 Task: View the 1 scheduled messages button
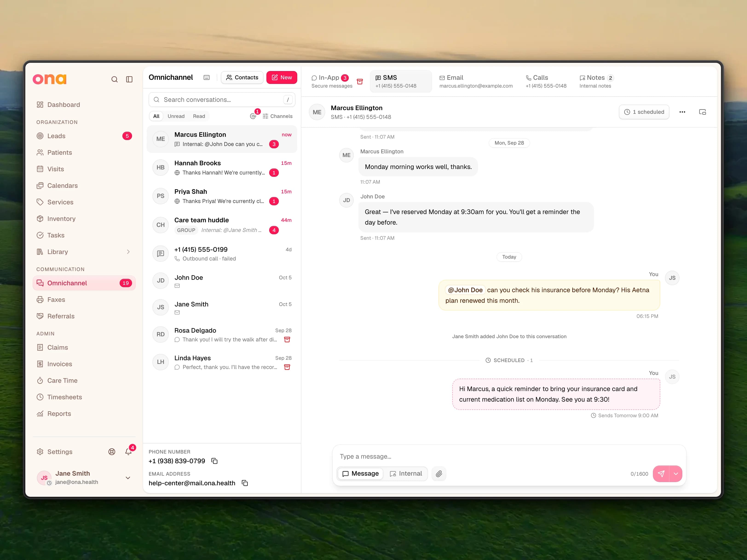[x=644, y=112]
